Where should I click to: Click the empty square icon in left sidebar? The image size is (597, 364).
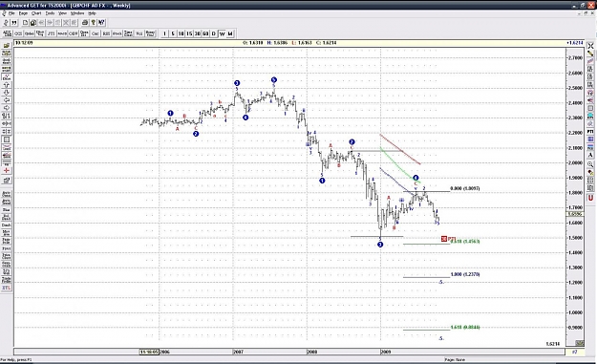pyautogui.click(x=7, y=139)
